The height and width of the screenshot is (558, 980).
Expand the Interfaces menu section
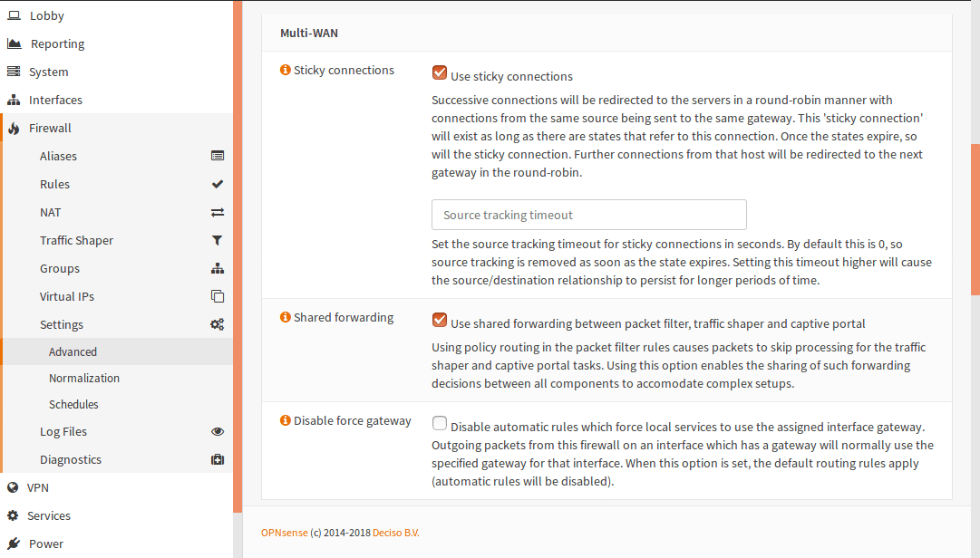click(x=55, y=100)
